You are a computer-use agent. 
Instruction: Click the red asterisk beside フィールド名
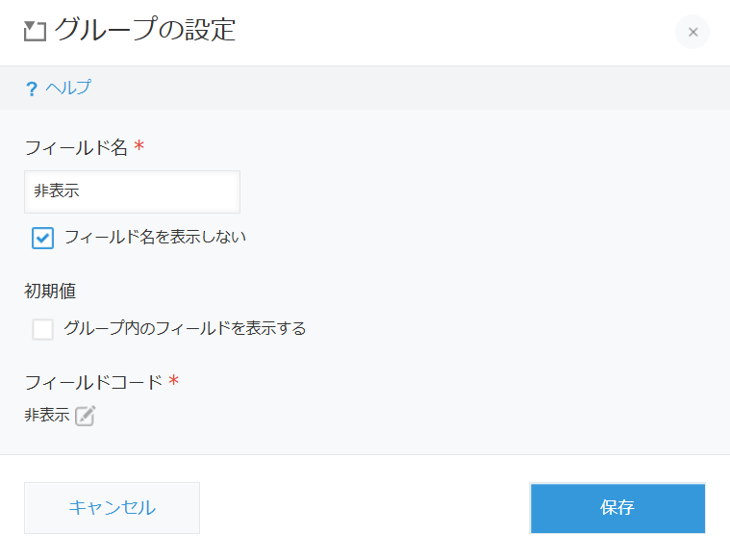[139, 146]
